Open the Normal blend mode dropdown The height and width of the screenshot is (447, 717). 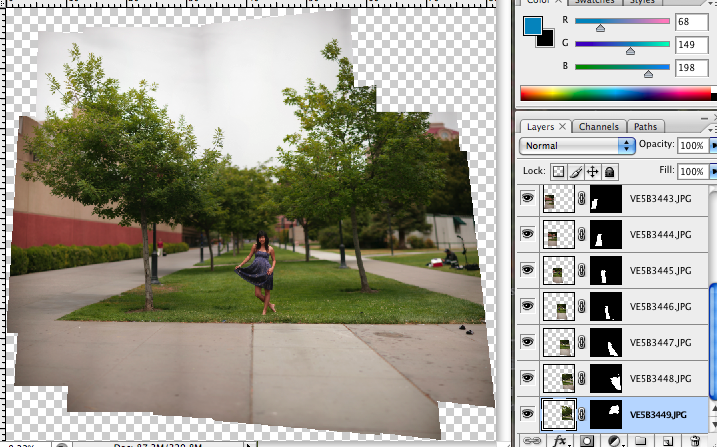click(578, 146)
